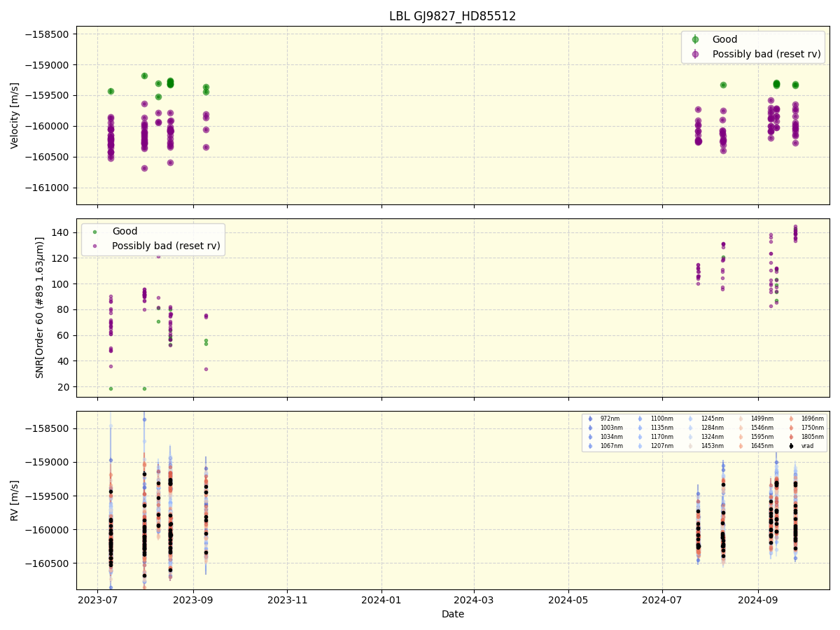Click the 1034nm legend entry
840x630 pixels.
605,437
